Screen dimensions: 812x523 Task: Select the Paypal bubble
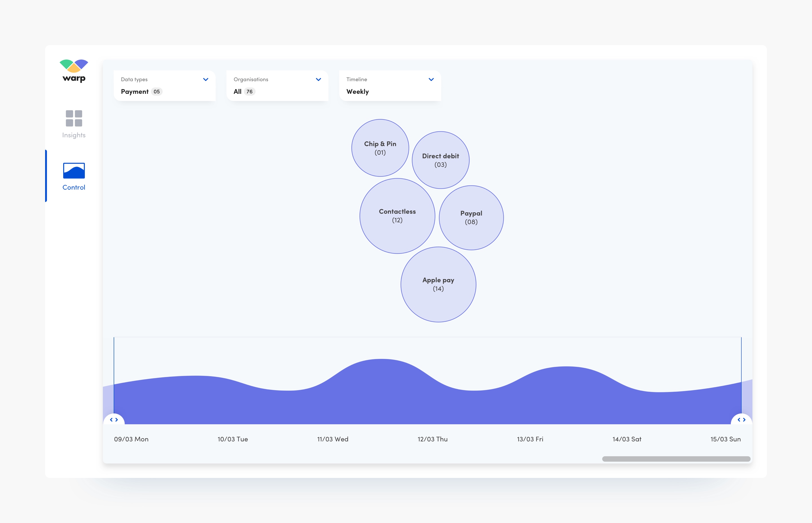click(471, 218)
